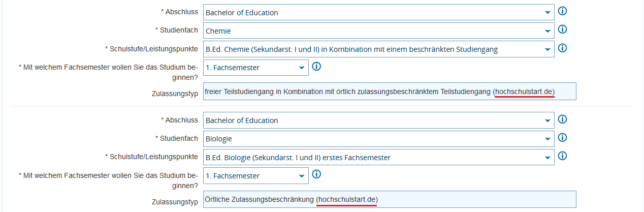
Task: Click info icon beside B.Ed. Chemie Schulstufe field
Action: click(562, 48)
